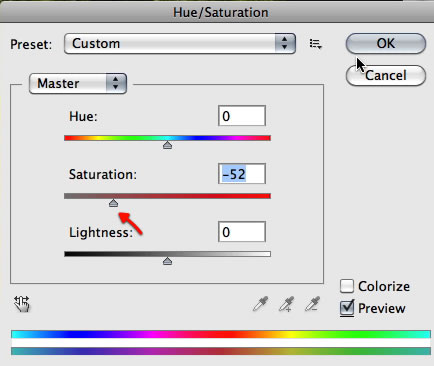Click the top rainbow color spectrum bar

(x=221, y=334)
